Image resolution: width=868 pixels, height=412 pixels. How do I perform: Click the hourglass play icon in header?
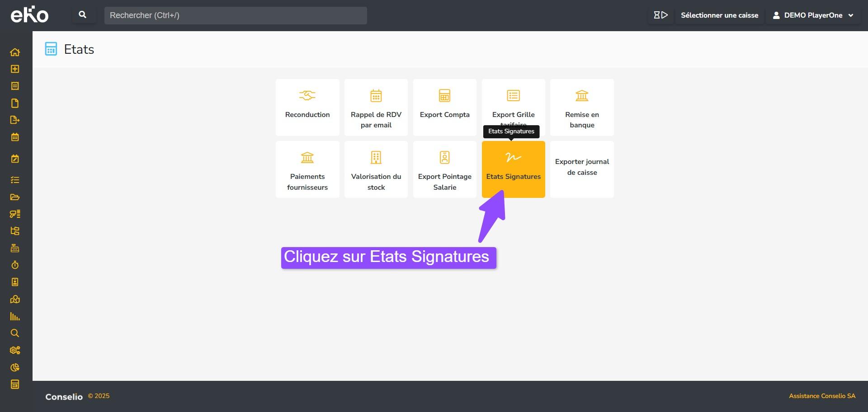coord(660,15)
